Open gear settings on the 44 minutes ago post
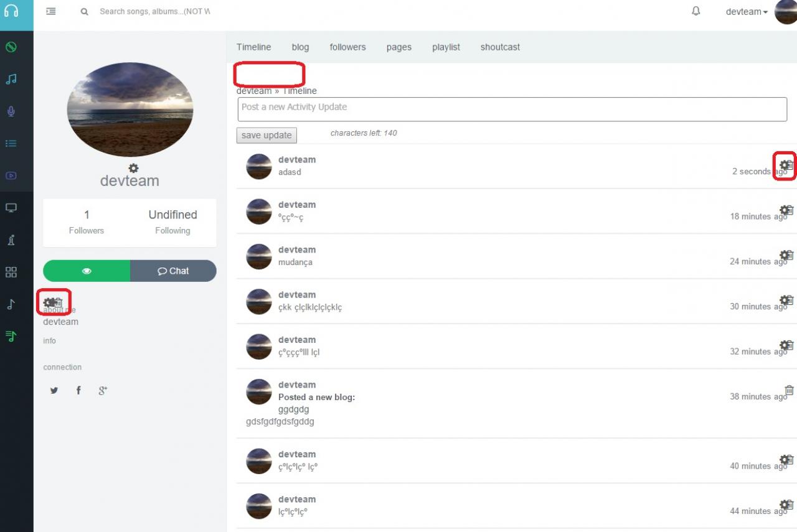Screen dimensions: 797x532 coord(784,505)
